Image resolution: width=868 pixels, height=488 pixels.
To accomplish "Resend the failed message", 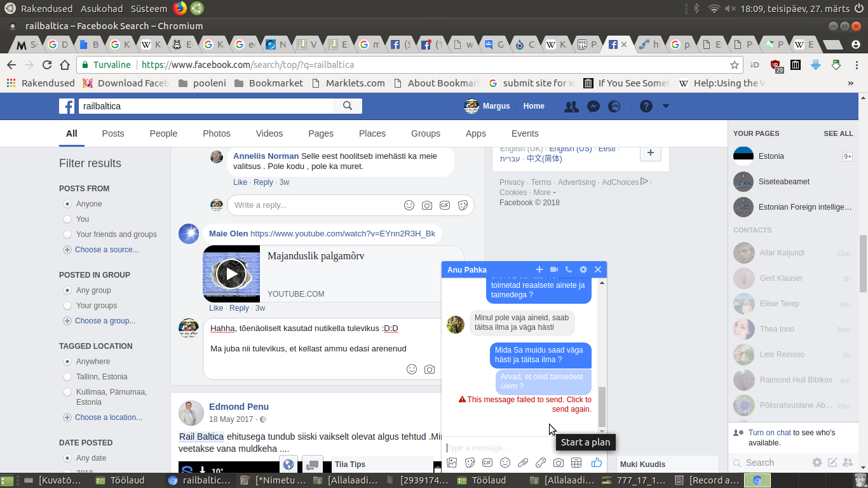I will (x=525, y=404).
